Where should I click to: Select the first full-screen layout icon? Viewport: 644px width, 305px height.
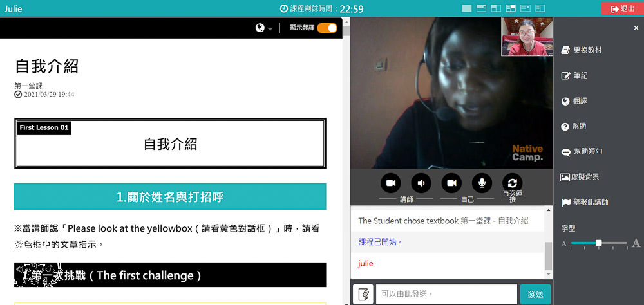tap(466, 8)
